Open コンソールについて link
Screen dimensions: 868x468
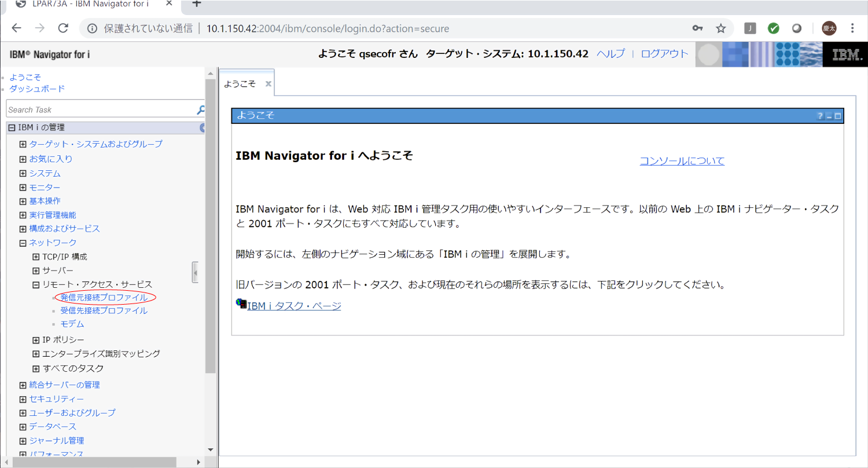coord(682,161)
